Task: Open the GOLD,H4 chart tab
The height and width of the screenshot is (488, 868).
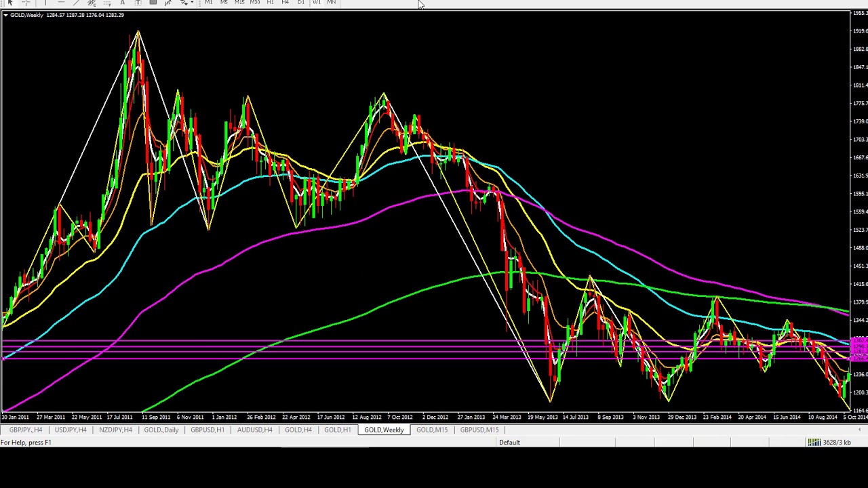Action: tap(298, 430)
